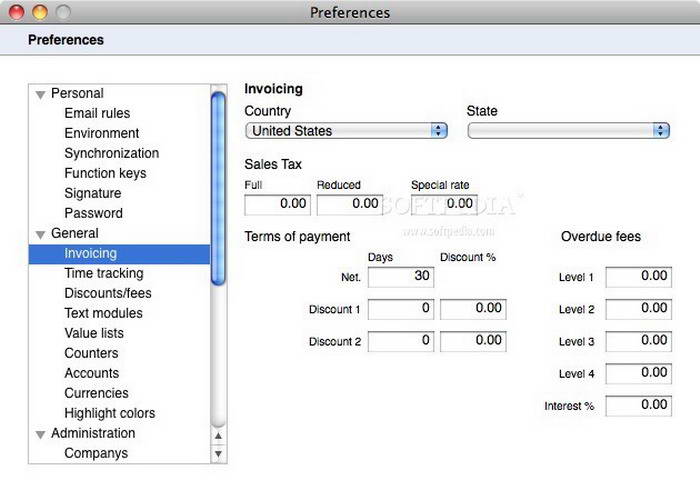Click the Interest % field
This screenshot has height=491, width=700.
click(638, 406)
